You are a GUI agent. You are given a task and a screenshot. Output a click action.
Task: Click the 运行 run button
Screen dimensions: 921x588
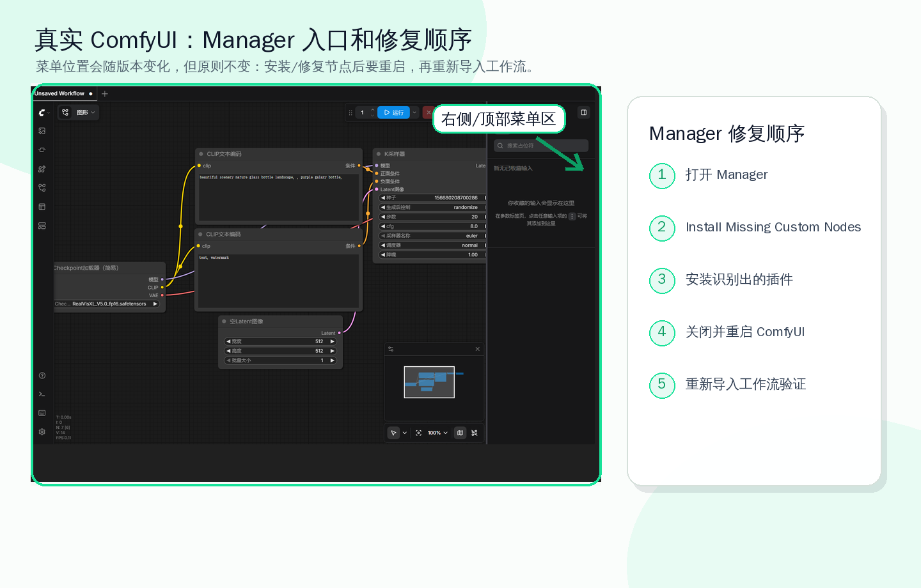pyautogui.click(x=393, y=112)
